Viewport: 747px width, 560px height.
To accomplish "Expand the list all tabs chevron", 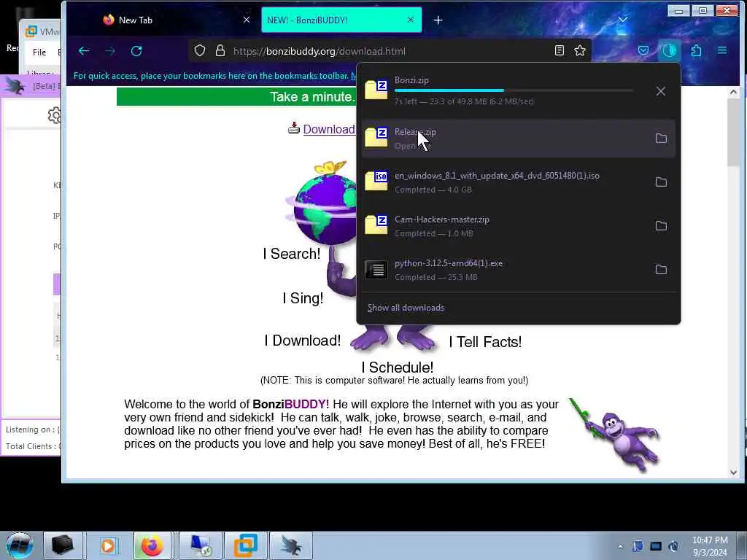I will click(x=623, y=20).
